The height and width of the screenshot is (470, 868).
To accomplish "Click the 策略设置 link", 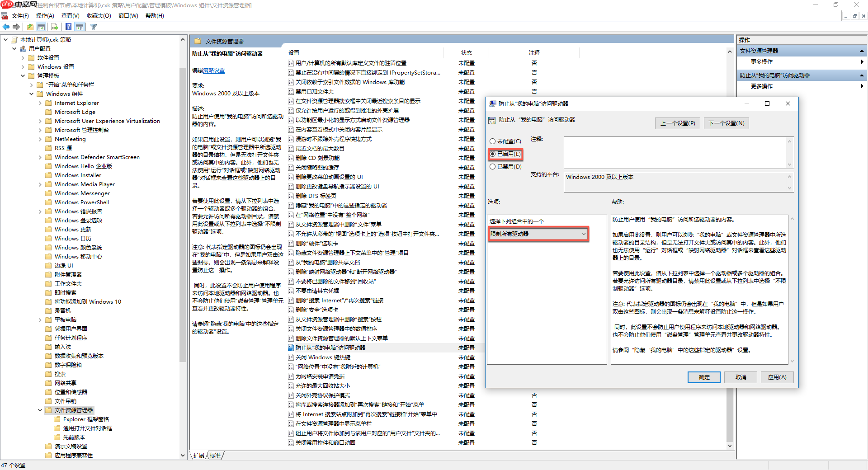I will pyautogui.click(x=213, y=70).
